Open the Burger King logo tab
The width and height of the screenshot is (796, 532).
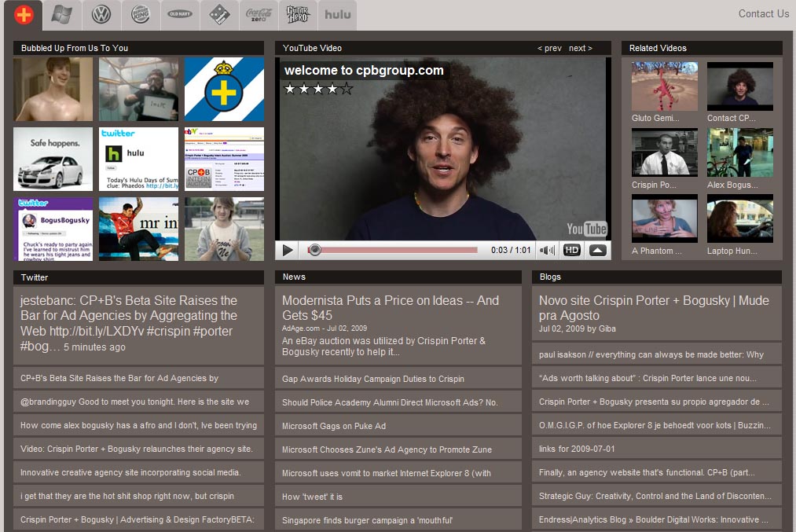141,15
